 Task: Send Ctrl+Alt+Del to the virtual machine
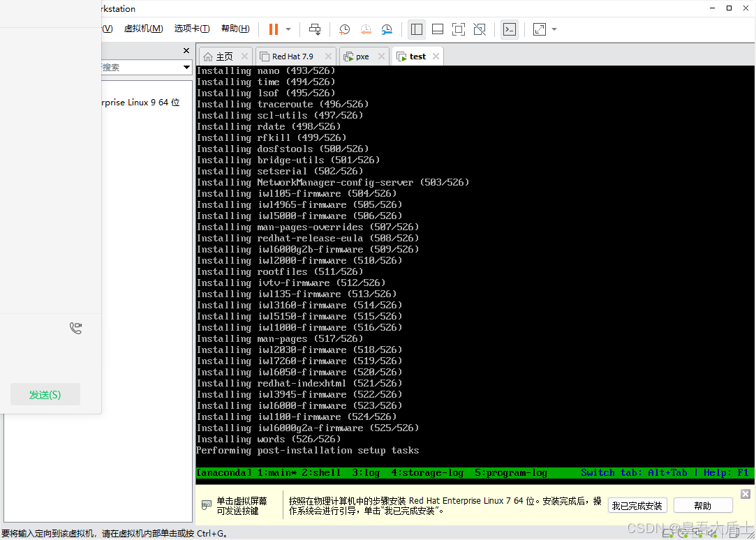point(315,29)
